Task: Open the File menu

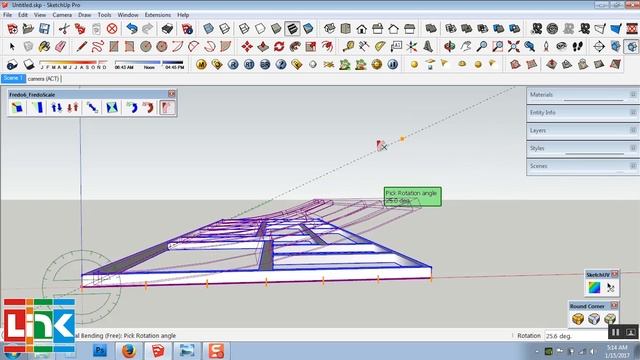Action: point(7,15)
